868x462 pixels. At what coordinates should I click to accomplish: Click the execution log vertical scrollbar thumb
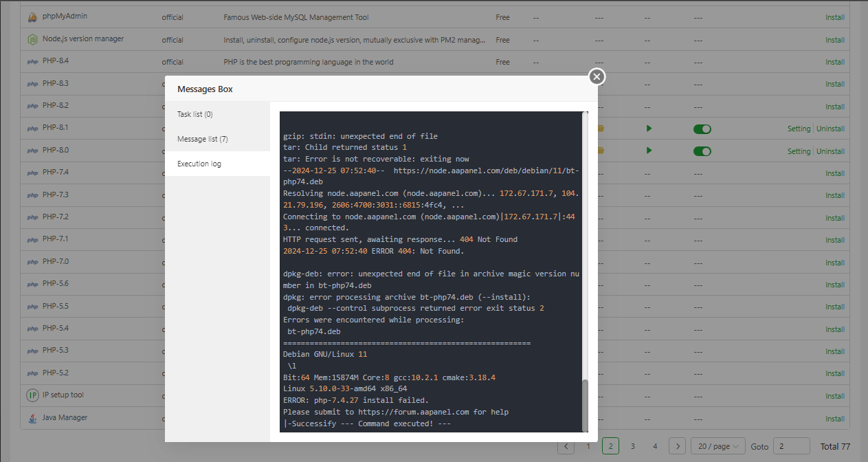(x=585, y=404)
